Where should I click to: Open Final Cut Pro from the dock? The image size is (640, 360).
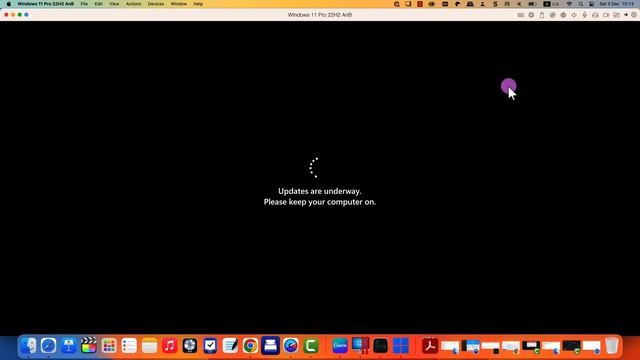89,346
